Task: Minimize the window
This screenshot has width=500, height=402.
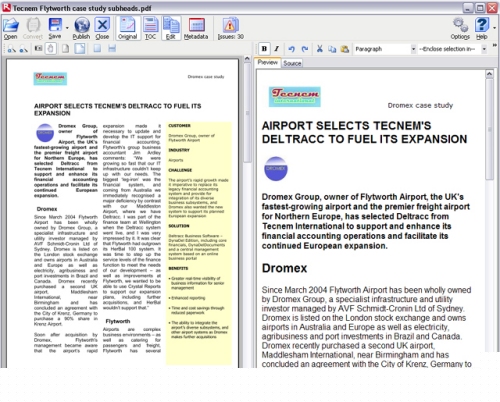Action: (468, 8)
